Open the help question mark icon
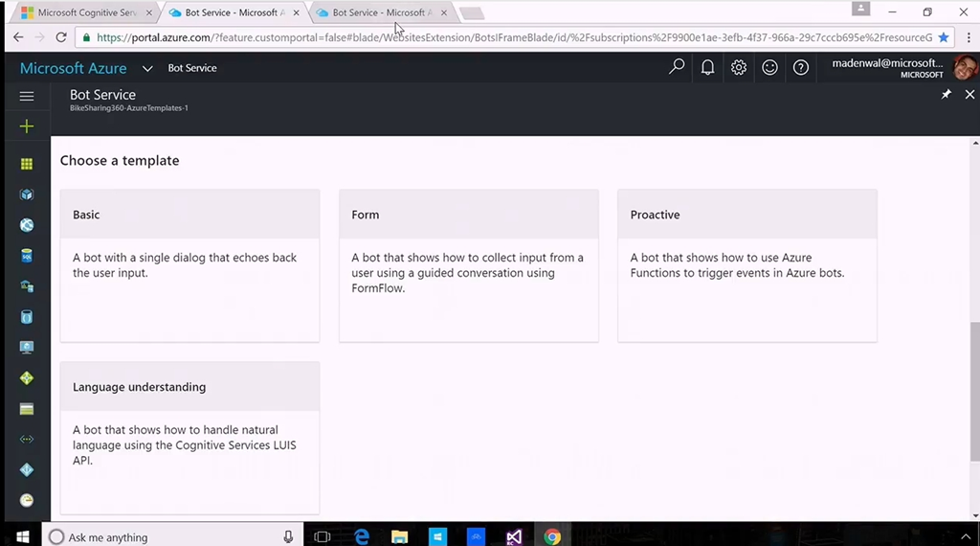This screenshot has height=546, width=980. coord(801,67)
